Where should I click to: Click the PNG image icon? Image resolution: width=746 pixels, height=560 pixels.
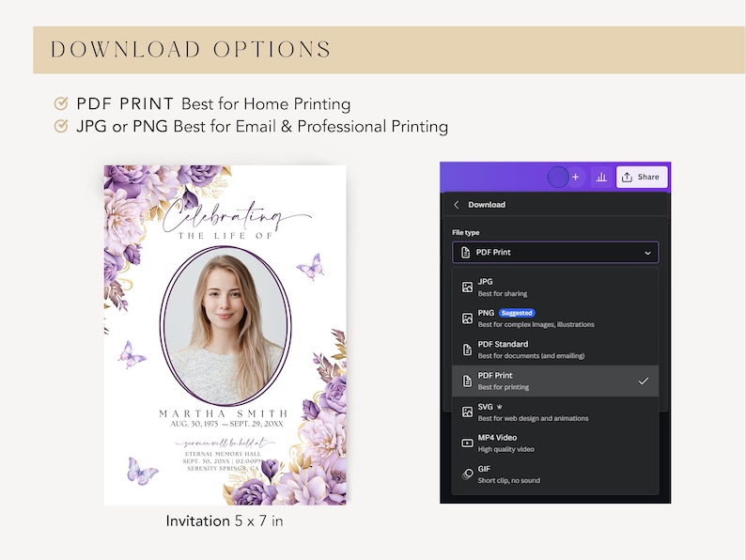[x=467, y=319]
